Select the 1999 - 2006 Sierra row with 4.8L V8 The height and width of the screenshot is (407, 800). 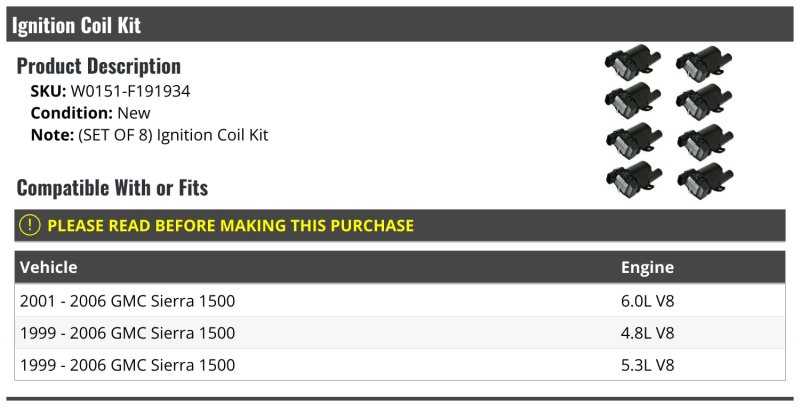[x=400, y=333]
